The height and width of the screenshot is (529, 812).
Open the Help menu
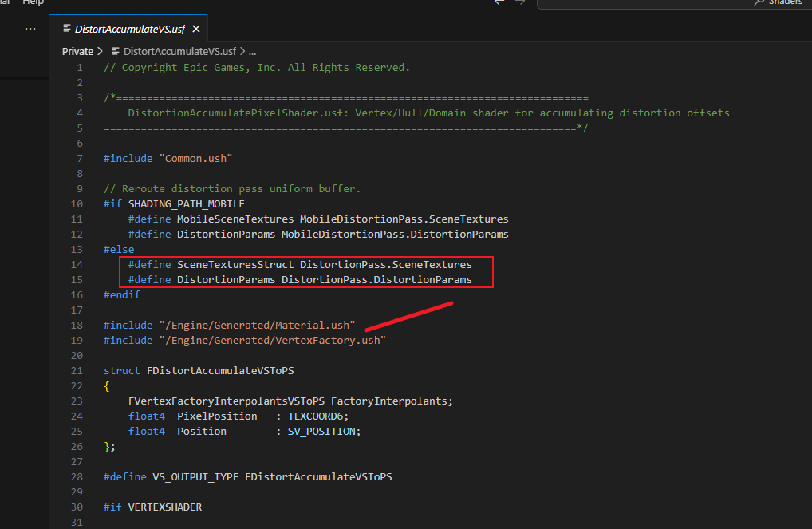click(33, 2)
